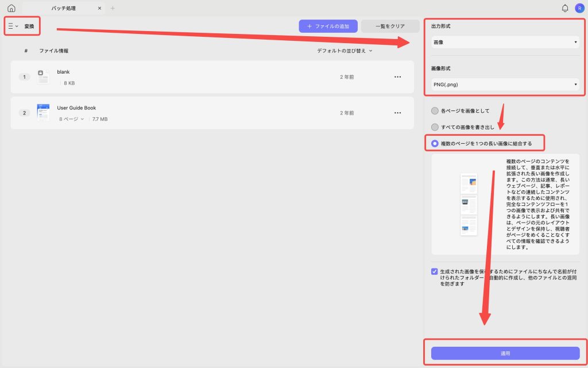This screenshot has width=588, height=368.
Task: Click the ファイル情報 column header
Action: coord(53,51)
